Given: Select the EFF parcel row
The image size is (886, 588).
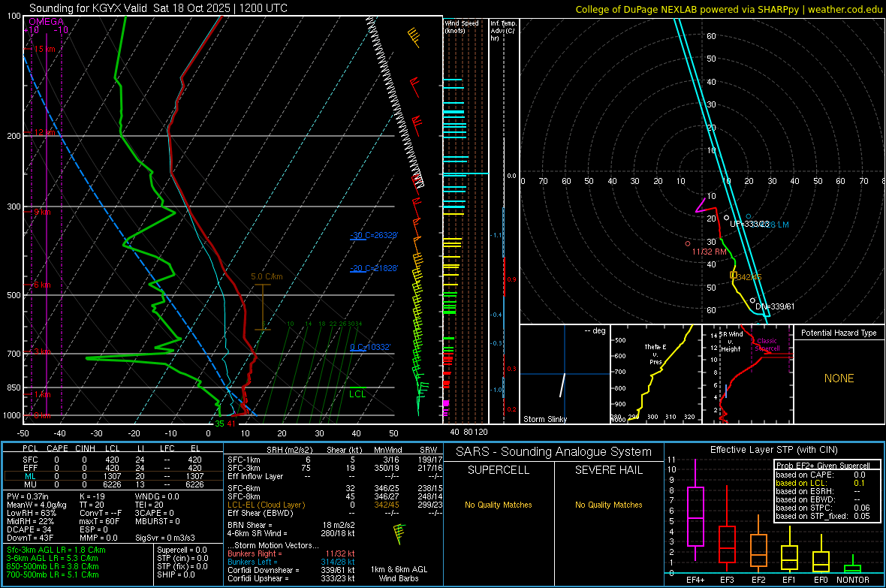Looking at the screenshot, I should click(x=112, y=468).
